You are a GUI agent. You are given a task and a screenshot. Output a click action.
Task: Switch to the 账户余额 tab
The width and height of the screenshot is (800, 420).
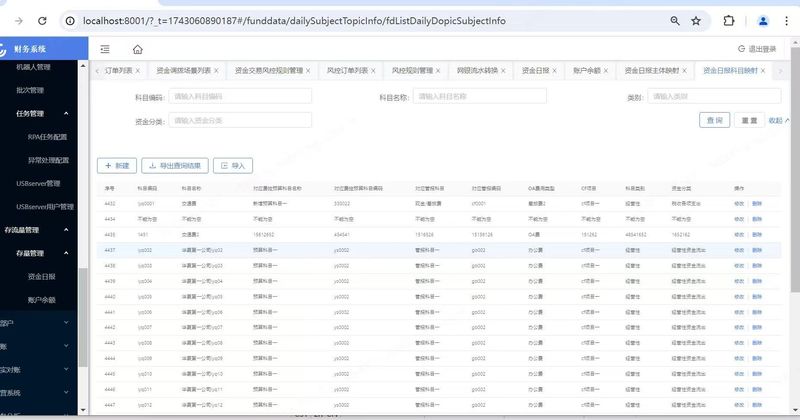tap(587, 70)
